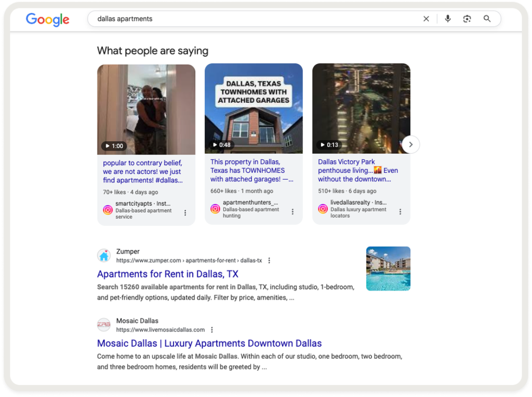Click 'What people are saying' heading
The height and width of the screenshot is (397, 532).
point(153,51)
